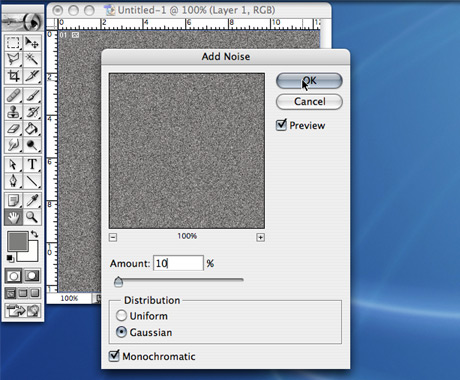Image resolution: width=460 pixels, height=380 pixels.
Task: Click the Add Noise dialog title
Action: click(x=226, y=56)
